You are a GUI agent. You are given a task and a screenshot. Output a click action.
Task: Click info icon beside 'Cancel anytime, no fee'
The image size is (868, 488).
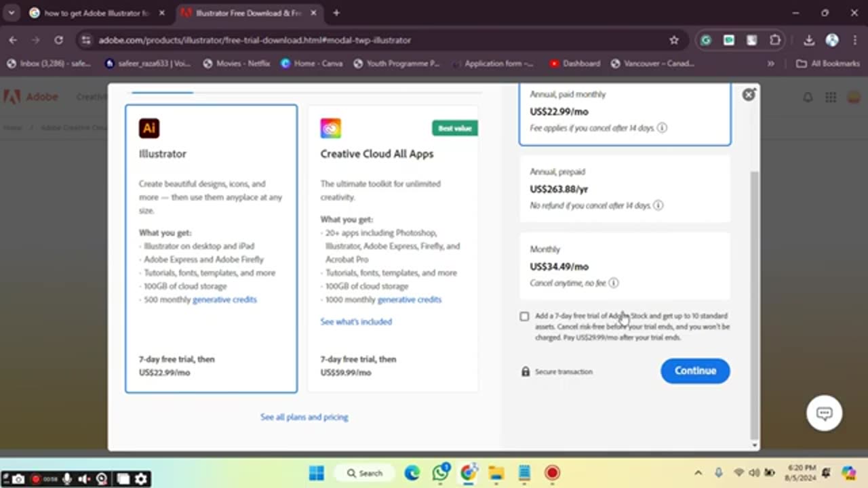click(614, 283)
